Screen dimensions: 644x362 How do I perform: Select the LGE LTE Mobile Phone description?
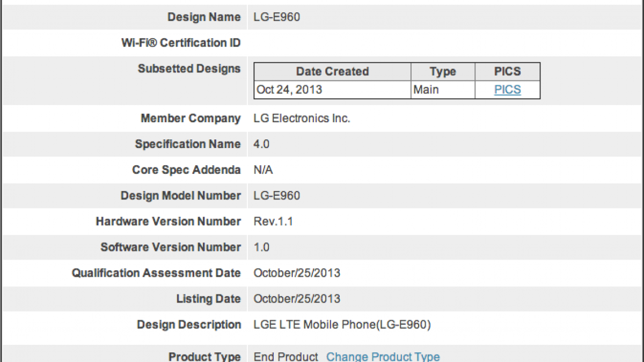(x=342, y=324)
